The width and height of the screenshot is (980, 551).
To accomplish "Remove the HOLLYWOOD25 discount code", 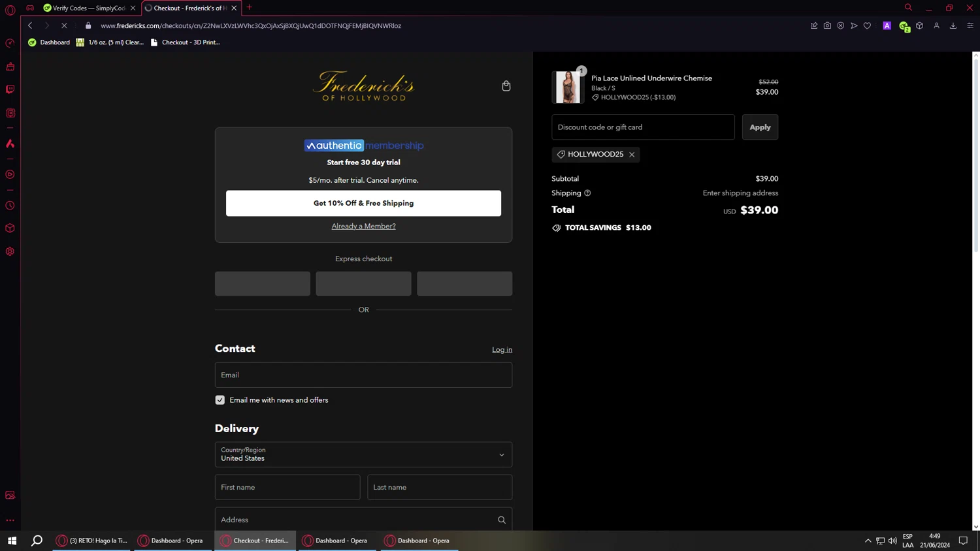I will 632,155.
